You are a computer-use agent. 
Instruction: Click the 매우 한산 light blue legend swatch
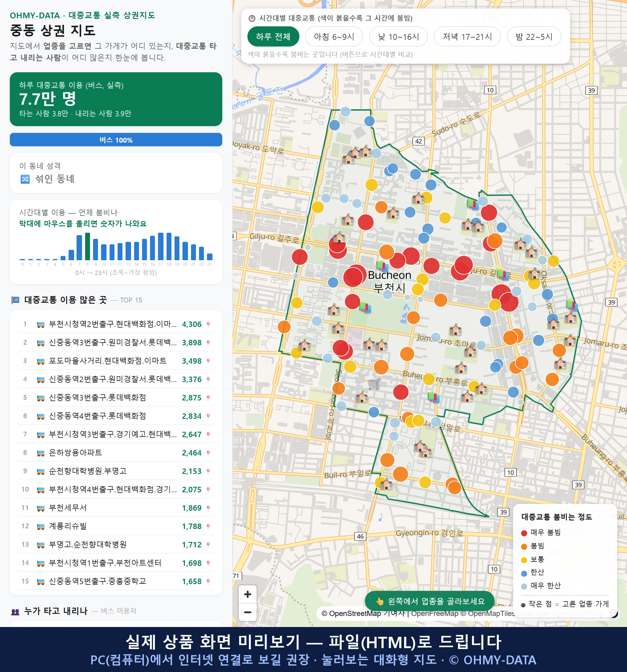click(x=524, y=587)
